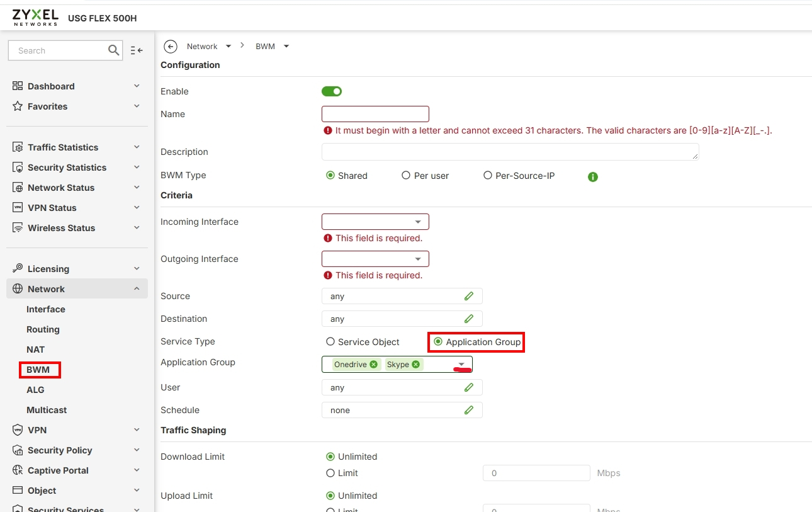
Task: Open the Interface submenu item
Action: 46,309
